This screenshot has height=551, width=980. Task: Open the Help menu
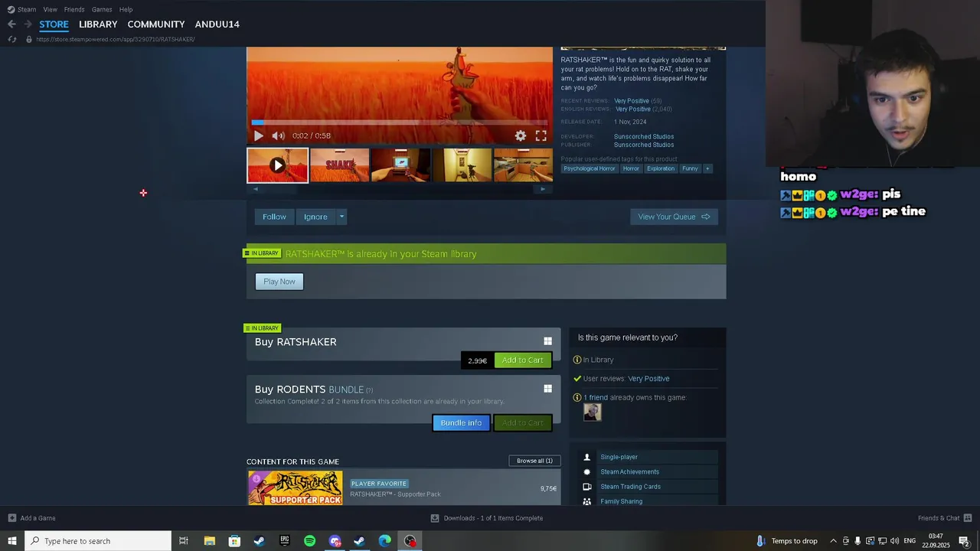(126, 9)
